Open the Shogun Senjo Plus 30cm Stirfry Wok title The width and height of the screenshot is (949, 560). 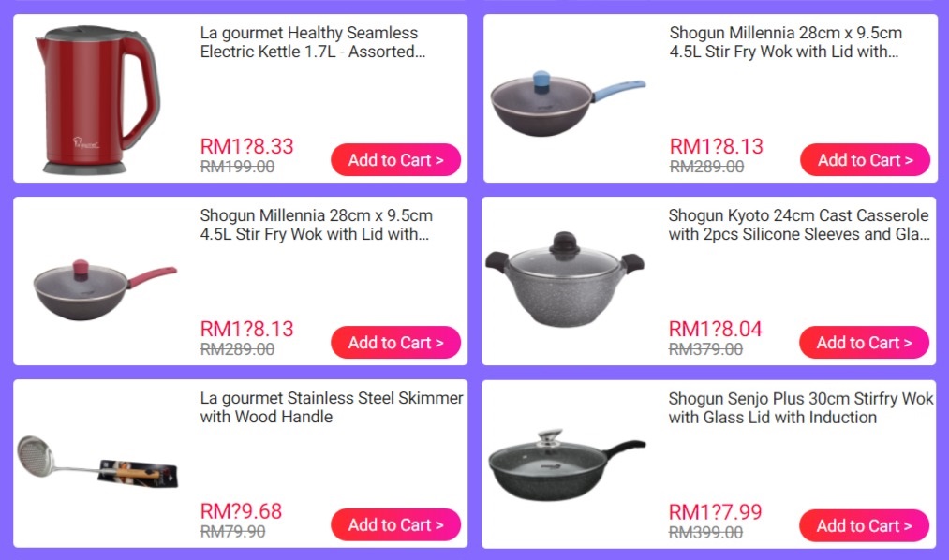click(x=801, y=407)
